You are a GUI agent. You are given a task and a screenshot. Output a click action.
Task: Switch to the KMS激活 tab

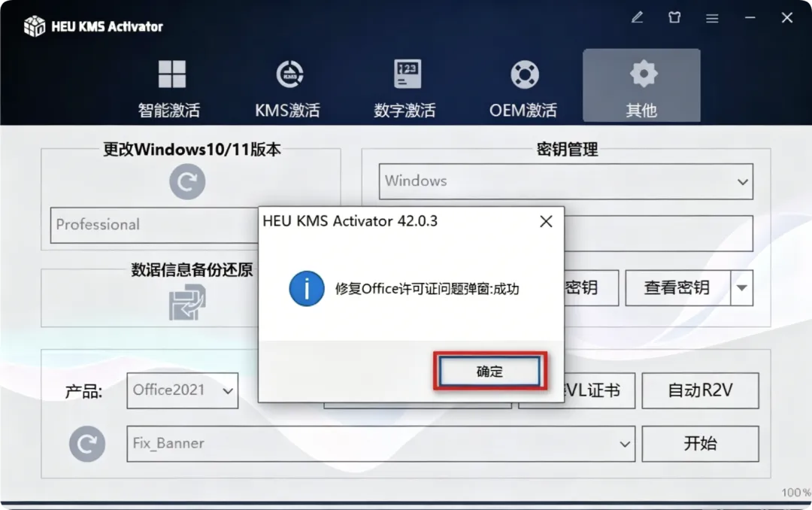[287, 87]
